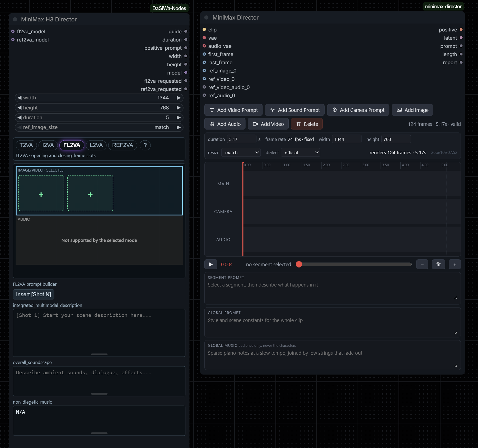
Task: Click the Delete button label
Action: pos(311,124)
